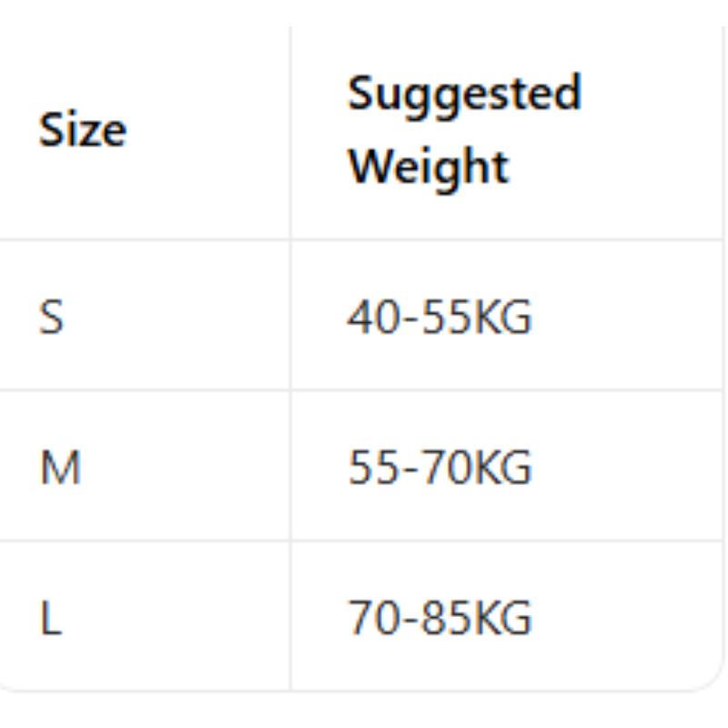728x728 pixels.
Task: Click the "Size" column header
Action: pyautogui.click(x=83, y=130)
